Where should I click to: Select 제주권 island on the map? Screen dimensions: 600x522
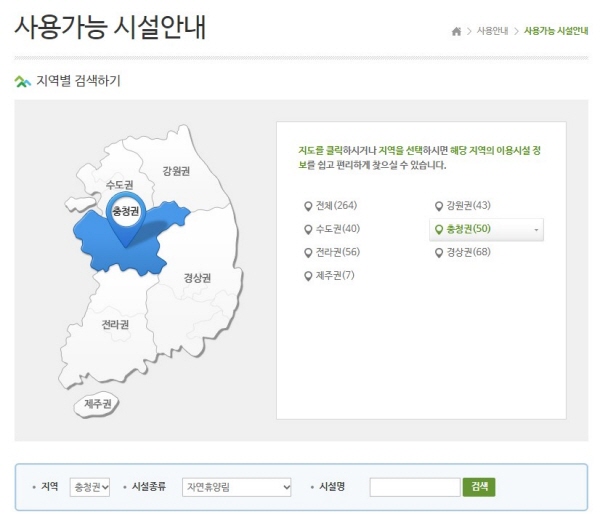pos(97,404)
